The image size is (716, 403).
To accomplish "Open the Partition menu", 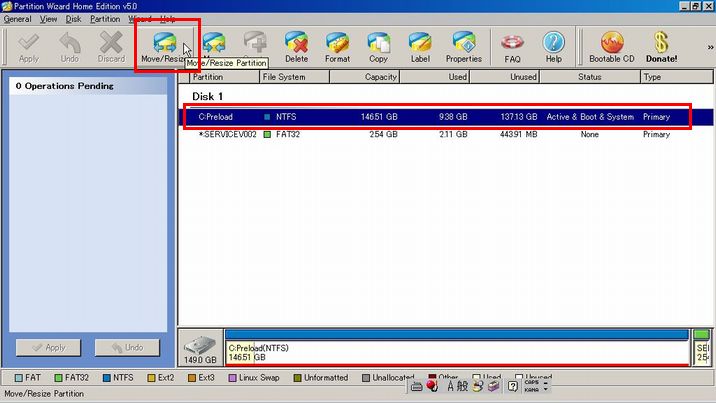I will tap(105, 19).
